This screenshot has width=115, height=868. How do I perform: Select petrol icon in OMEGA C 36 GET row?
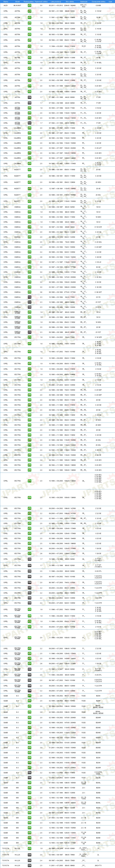click(30, 292)
